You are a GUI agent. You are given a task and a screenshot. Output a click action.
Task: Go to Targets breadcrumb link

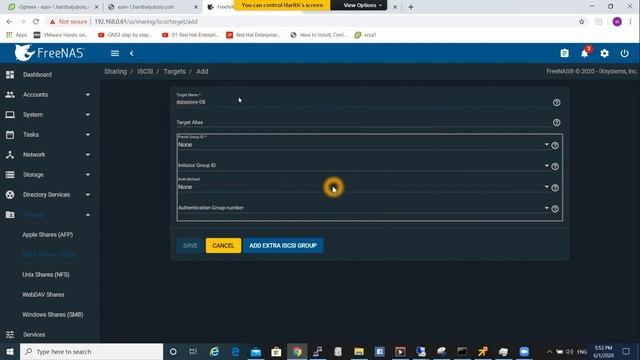[x=175, y=71]
